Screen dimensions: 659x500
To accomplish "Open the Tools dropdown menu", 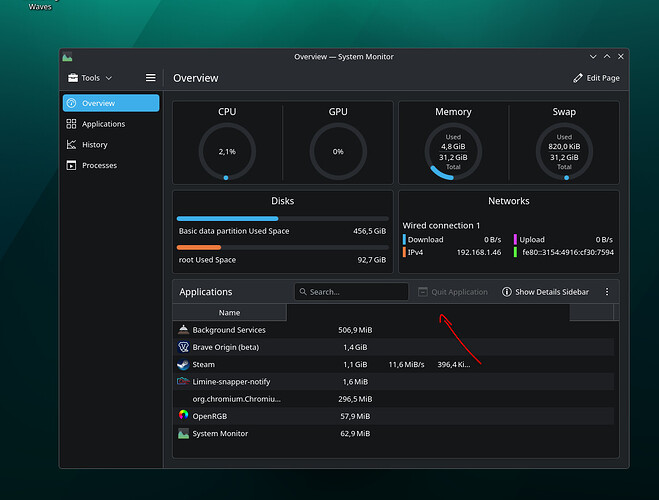I will [x=90, y=78].
